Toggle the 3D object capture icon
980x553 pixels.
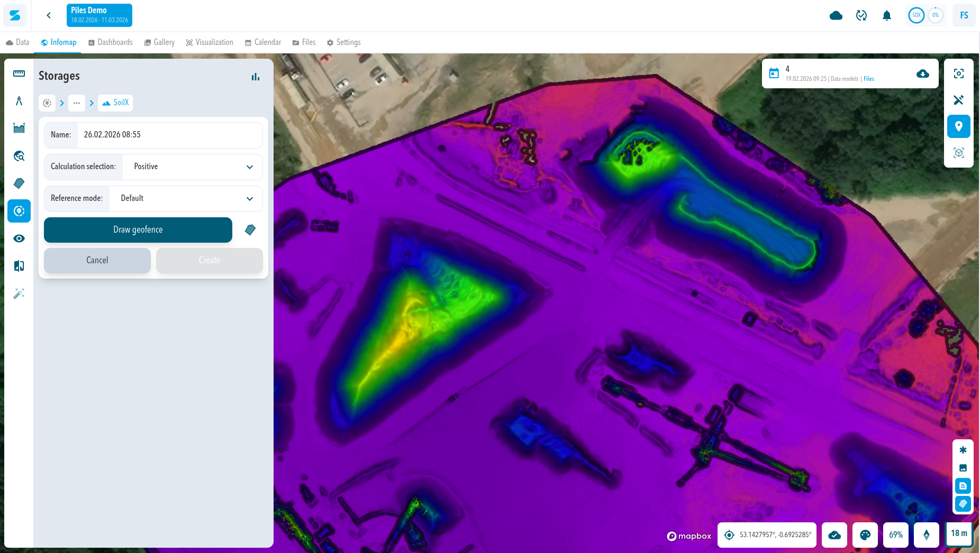(959, 153)
